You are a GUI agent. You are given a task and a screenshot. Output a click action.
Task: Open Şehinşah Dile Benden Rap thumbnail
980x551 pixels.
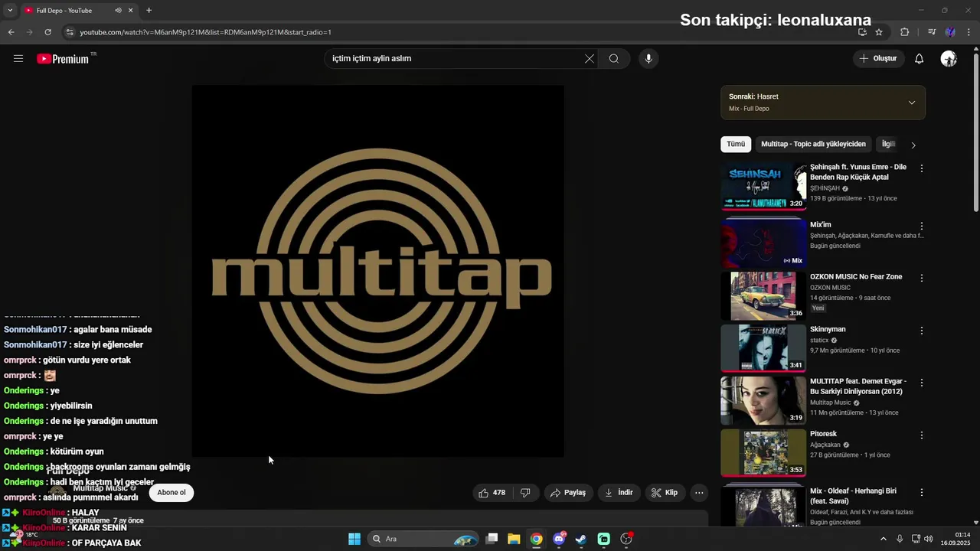[x=763, y=186]
